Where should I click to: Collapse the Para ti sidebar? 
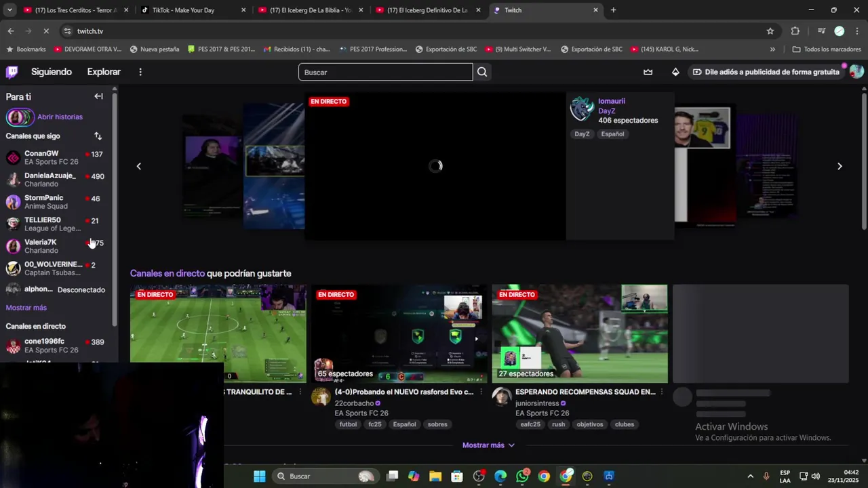[98, 96]
